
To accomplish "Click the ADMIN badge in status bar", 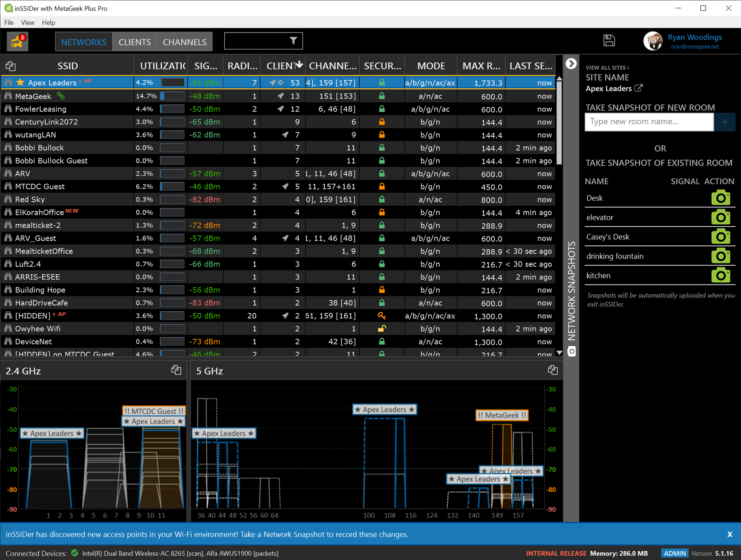I will [675, 553].
